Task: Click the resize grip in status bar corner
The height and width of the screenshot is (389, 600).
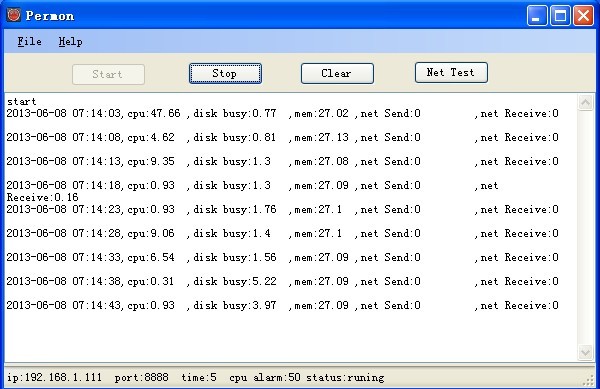Action: (x=588, y=381)
